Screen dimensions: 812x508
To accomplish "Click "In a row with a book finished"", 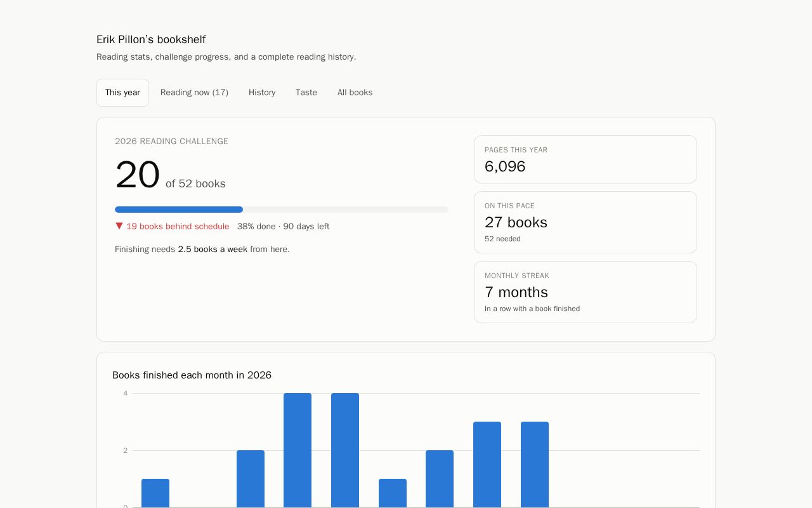I will (x=532, y=309).
